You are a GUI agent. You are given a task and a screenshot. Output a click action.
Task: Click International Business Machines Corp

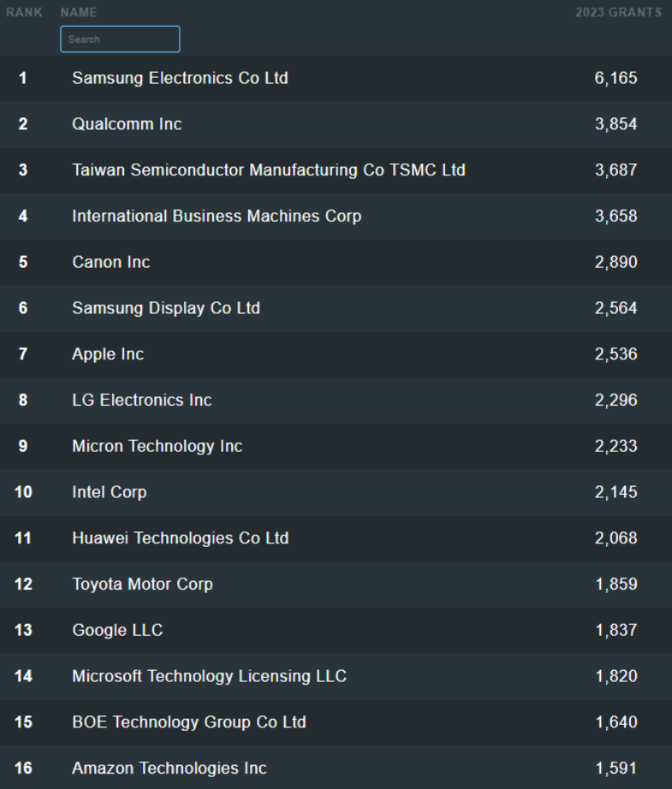tap(217, 217)
